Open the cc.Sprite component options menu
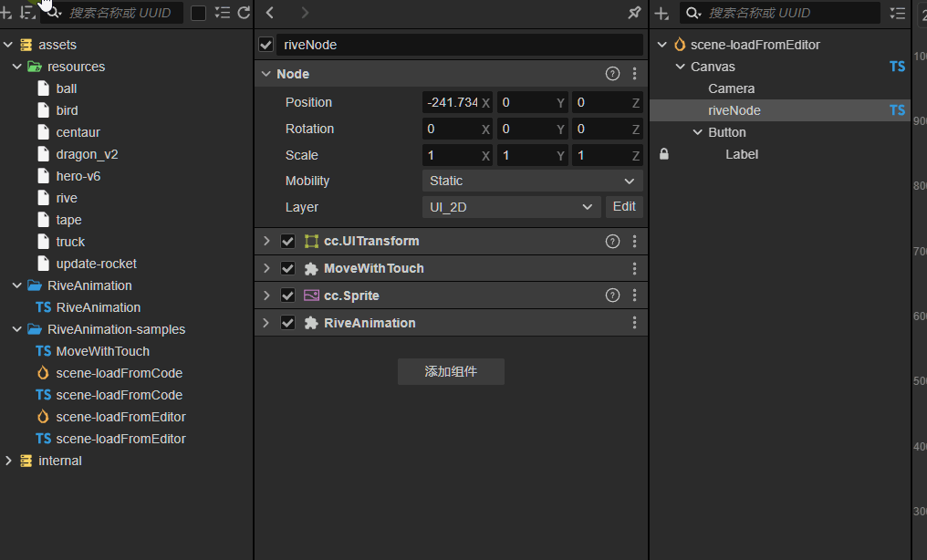927x560 pixels. point(635,296)
